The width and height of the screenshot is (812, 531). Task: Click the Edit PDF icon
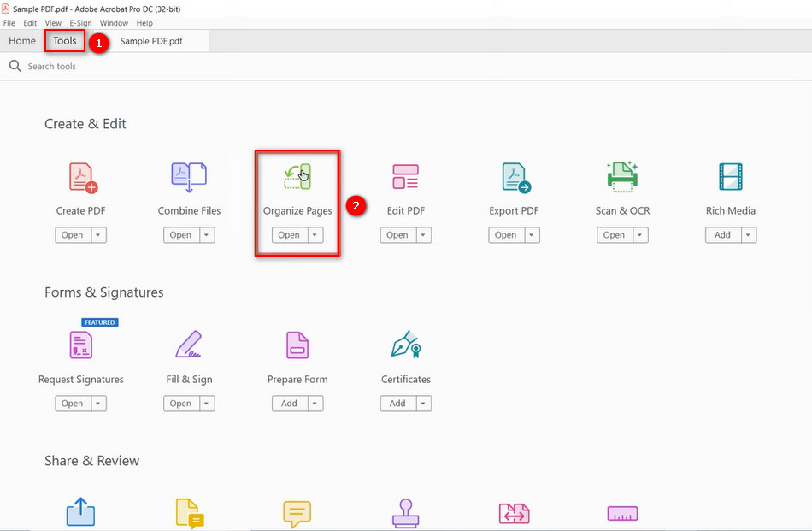[x=405, y=177]
